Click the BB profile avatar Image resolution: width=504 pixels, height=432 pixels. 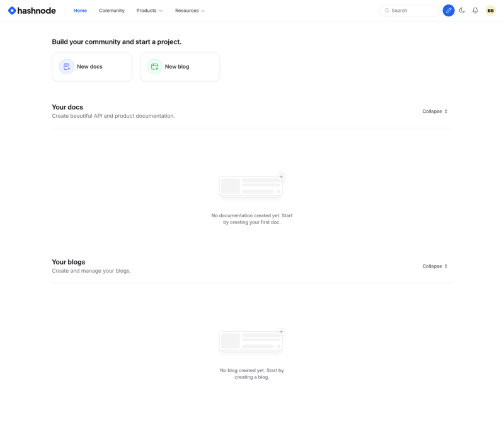490,10
